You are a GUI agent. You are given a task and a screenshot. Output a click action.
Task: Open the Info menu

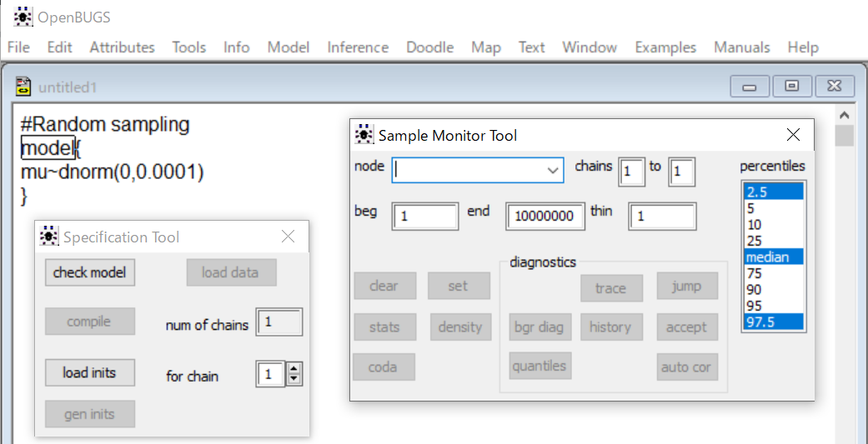[x=236, y=47]
